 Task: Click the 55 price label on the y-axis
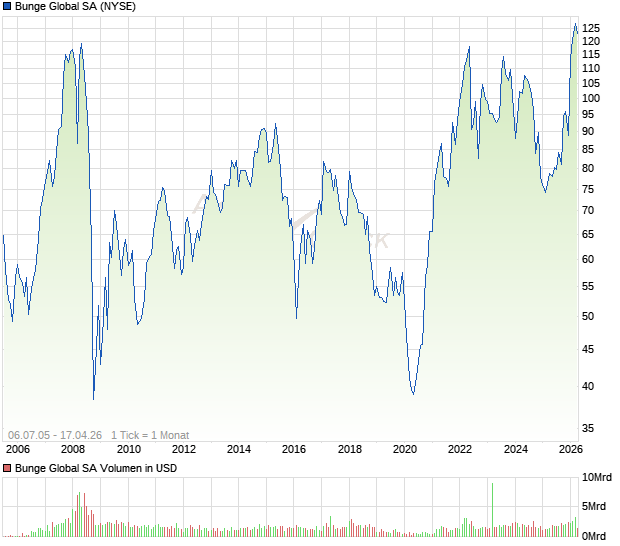click(x=588, y=286)
